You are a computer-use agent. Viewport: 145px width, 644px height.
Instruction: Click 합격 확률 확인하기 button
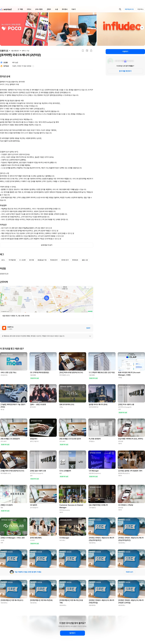pos(125,71)
